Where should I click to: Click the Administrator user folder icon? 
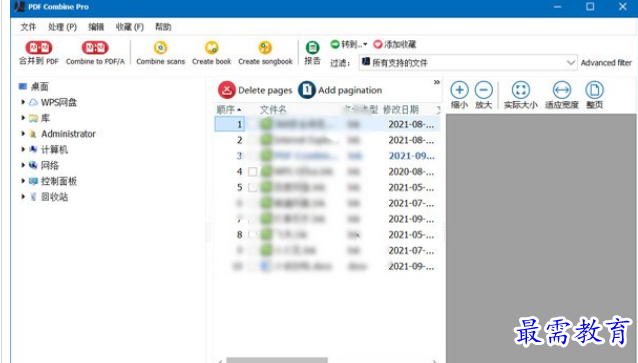[x=33, y=134]
